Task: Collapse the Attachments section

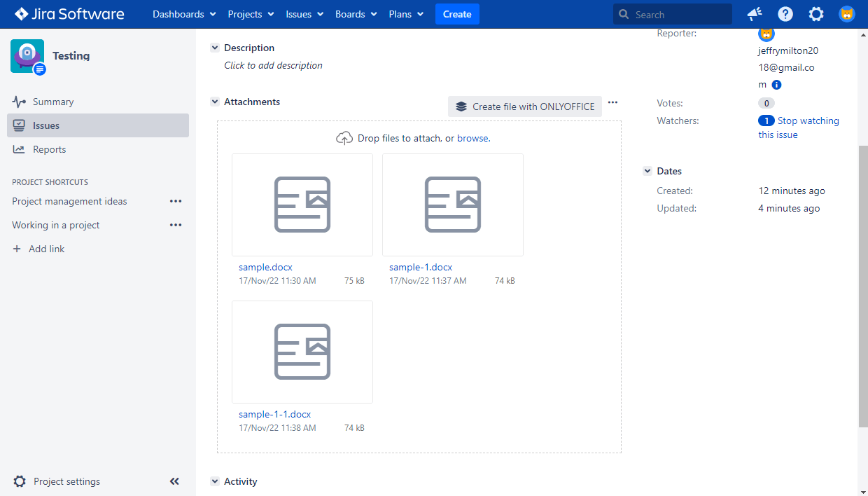Action: click(215, 102)
